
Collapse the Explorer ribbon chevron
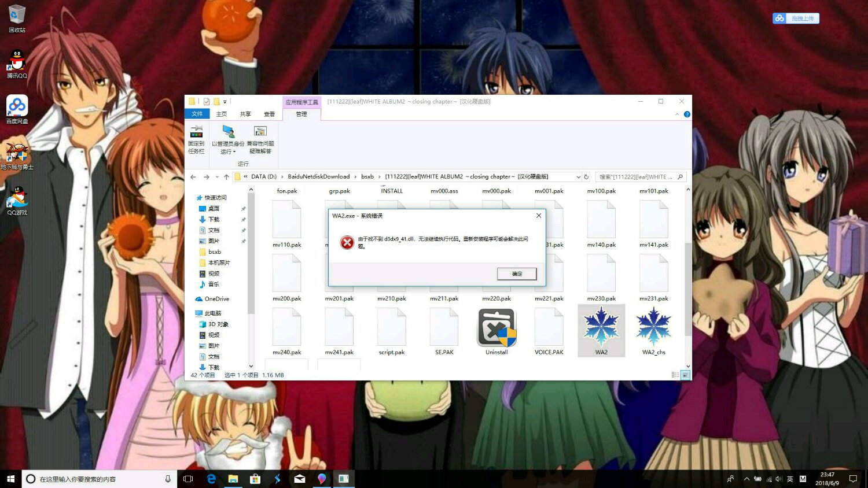pyautogui.click(x=677, y=114)
